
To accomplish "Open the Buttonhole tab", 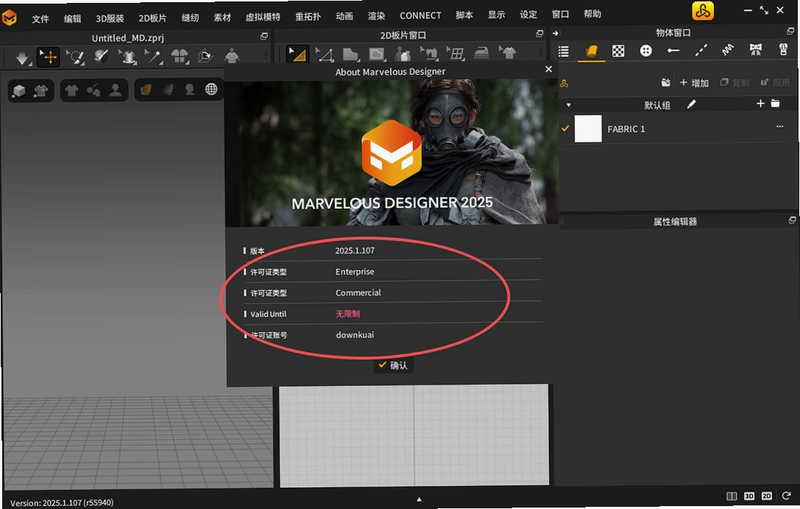I will [x=673, y=50].
